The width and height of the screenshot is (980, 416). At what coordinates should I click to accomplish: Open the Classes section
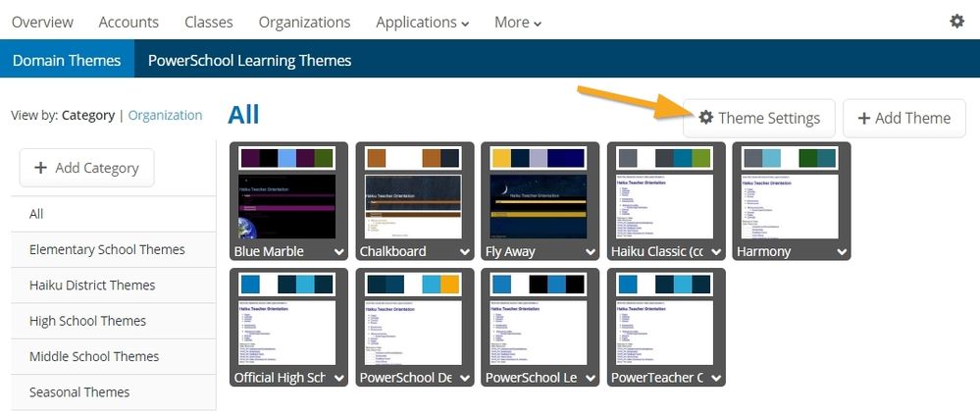tap(209, 22)
